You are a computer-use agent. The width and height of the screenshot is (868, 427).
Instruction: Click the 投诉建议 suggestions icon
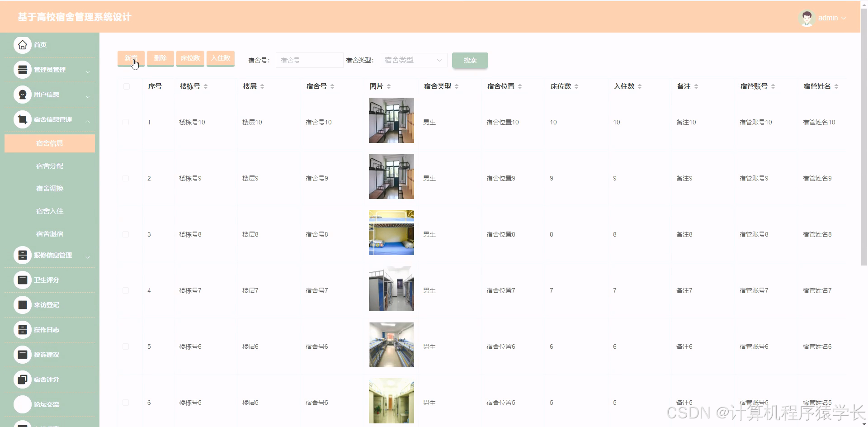click(22, 355)
